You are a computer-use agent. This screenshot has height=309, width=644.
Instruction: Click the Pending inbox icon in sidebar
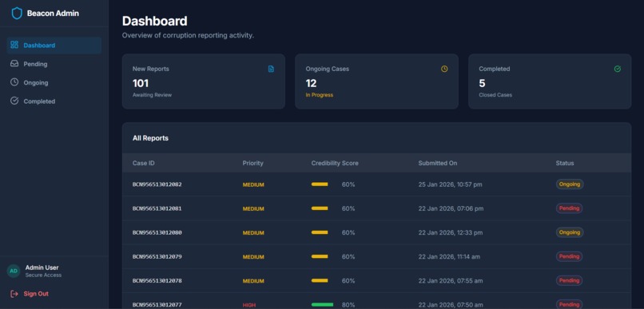coord(14,64)
